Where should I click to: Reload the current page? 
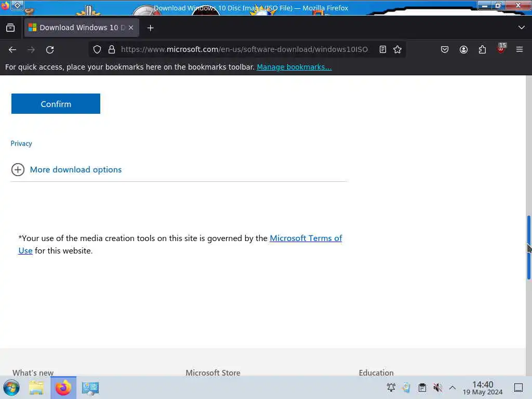pos(50,49)
